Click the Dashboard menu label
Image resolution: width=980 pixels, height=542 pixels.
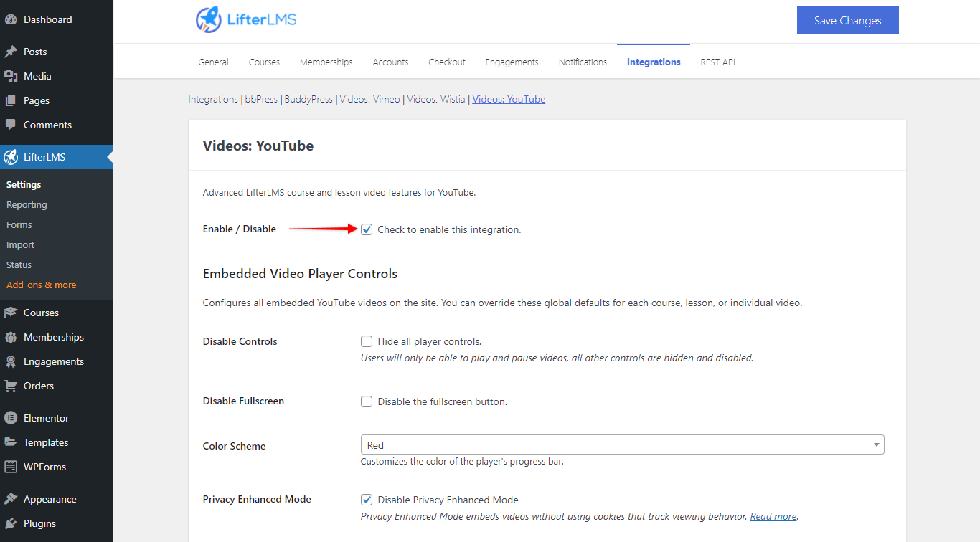[48, 19]
